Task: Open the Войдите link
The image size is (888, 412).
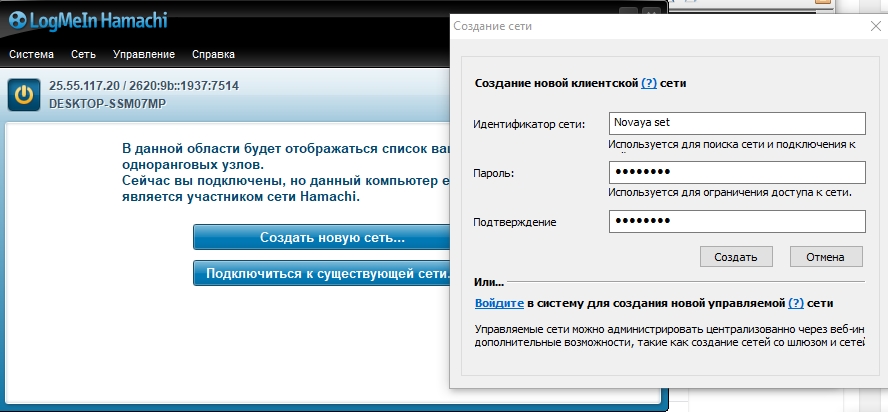Action: click(499, 303)
